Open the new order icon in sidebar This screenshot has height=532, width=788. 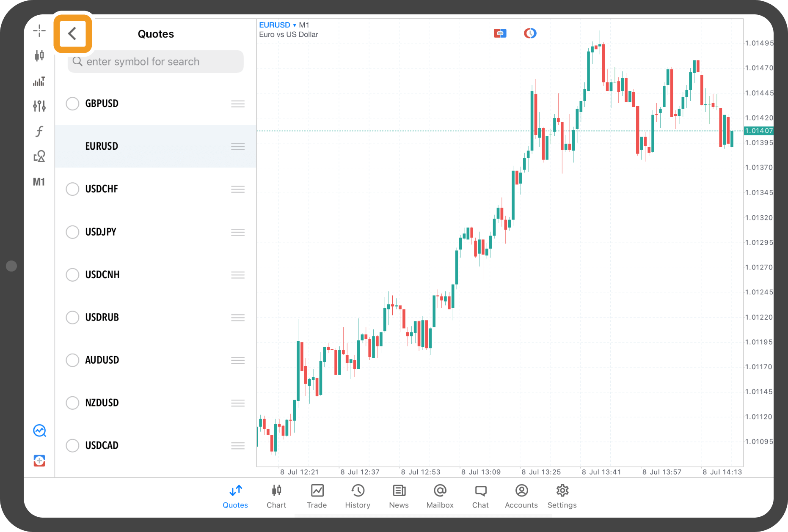coord(39,461)
